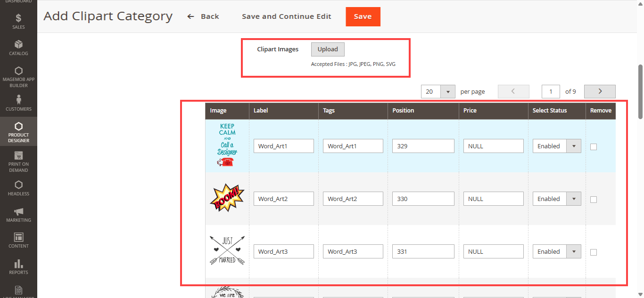Open the Catalog box icon

(x=18, y=45)
